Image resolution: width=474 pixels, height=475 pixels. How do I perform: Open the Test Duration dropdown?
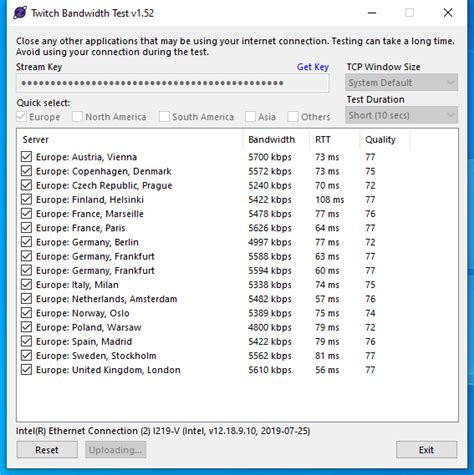[x=401, y=115]
